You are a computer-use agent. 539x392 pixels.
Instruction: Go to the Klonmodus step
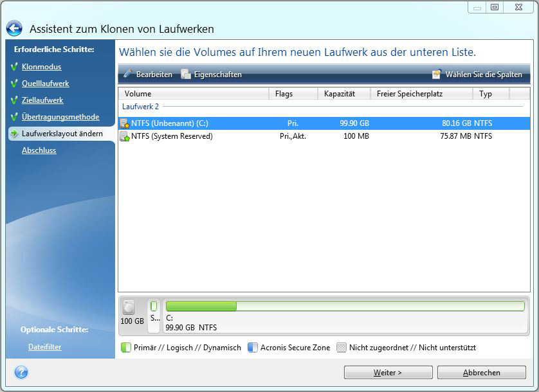(41, 67)
